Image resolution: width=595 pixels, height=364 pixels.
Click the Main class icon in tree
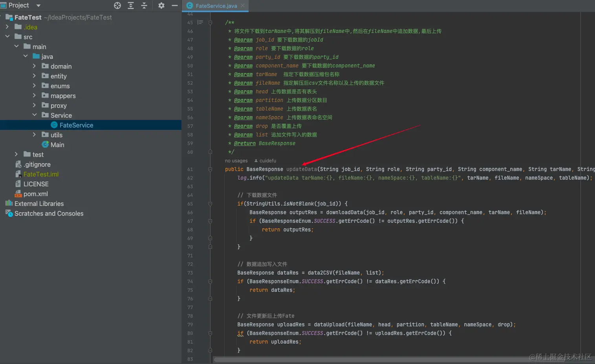45,145
